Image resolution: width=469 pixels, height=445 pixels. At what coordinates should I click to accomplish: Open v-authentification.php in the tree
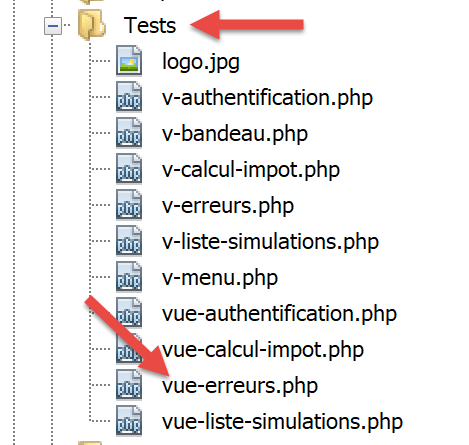[267, 98]
